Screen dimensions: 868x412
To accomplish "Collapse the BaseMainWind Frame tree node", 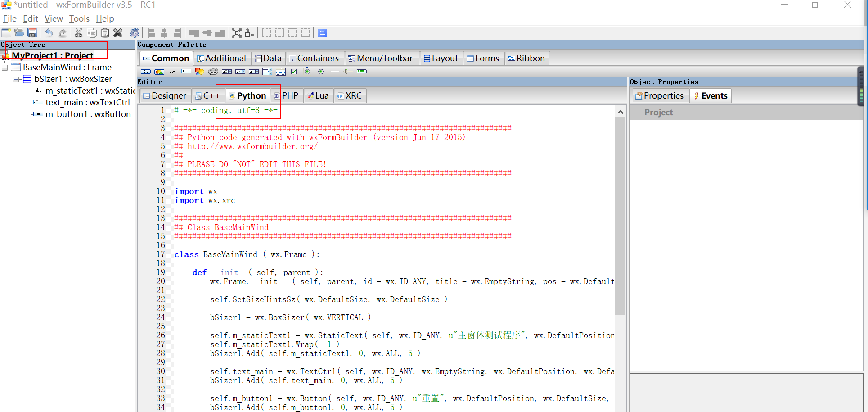I will 5,68.
